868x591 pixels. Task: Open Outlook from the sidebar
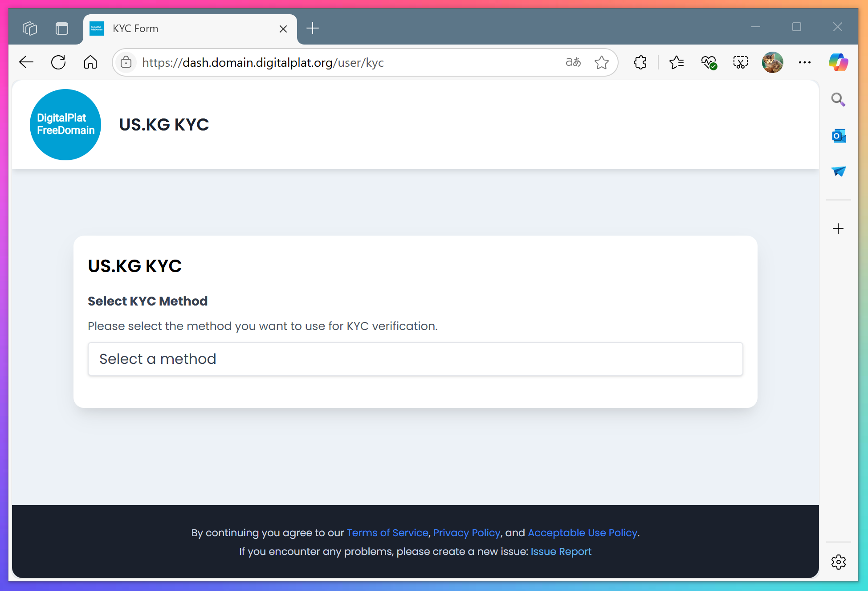coord(838,136)
